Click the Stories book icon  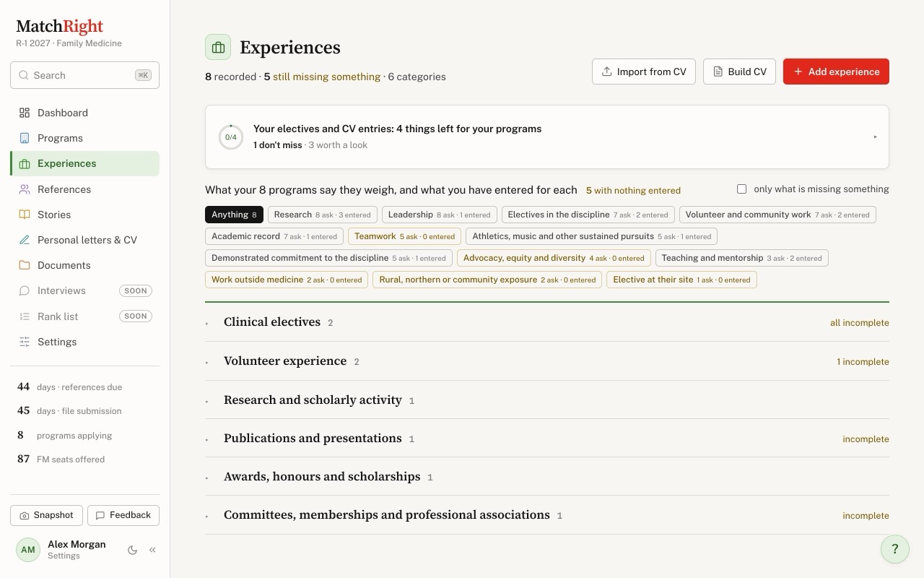(25, 215)
